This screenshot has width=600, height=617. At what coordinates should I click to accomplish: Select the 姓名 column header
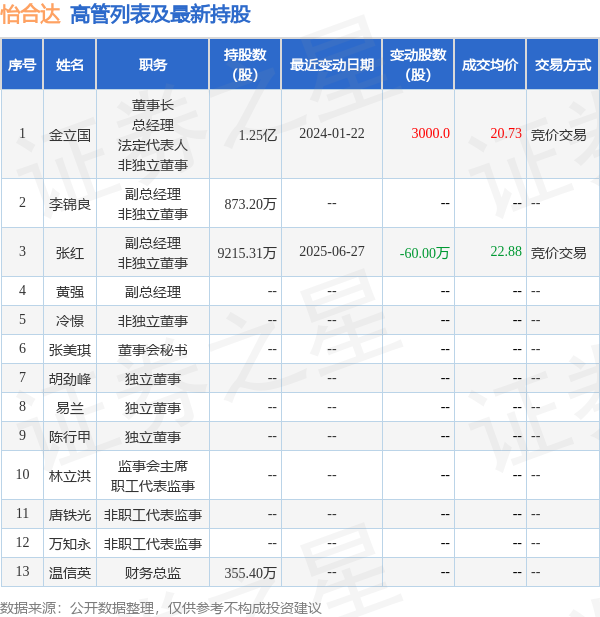point(70,65)
